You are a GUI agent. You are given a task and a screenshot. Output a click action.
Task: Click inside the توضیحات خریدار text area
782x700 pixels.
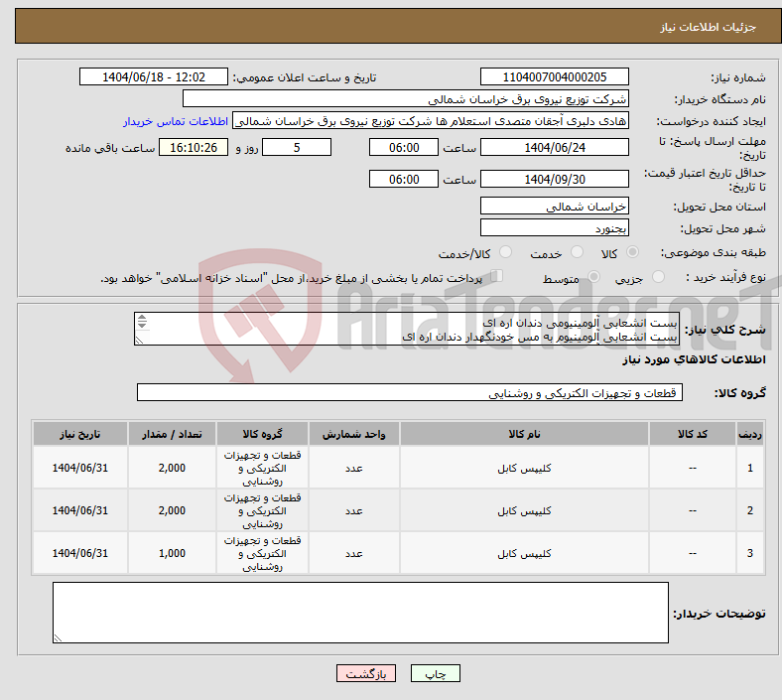pos(360,612)
